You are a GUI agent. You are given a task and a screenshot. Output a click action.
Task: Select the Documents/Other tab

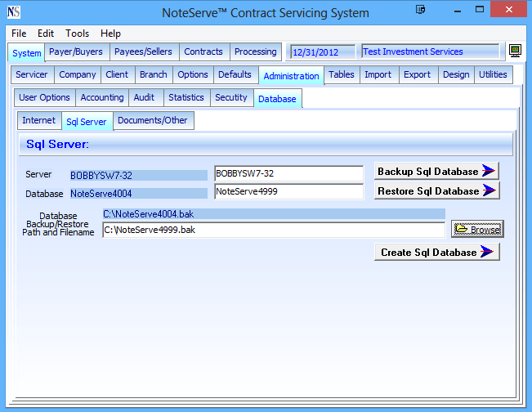[x=153, y=120]
